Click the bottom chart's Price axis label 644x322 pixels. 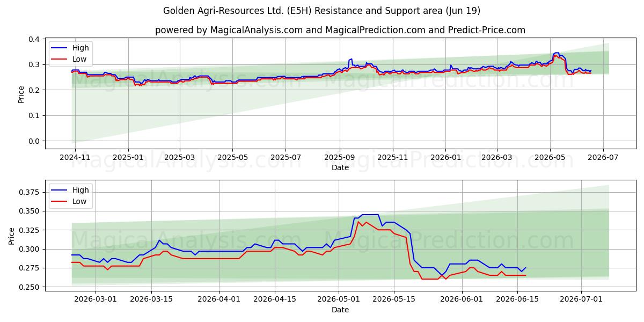point(11,236)
